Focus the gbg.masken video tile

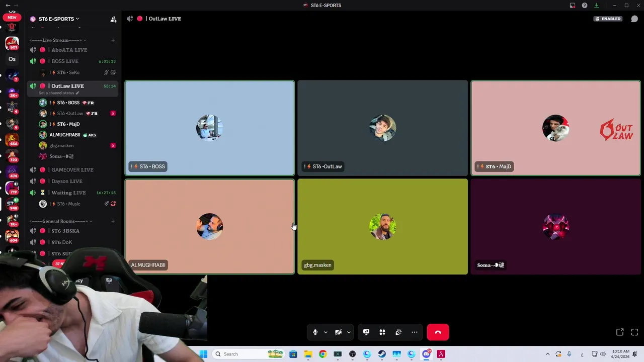click(x=382, y=227)
